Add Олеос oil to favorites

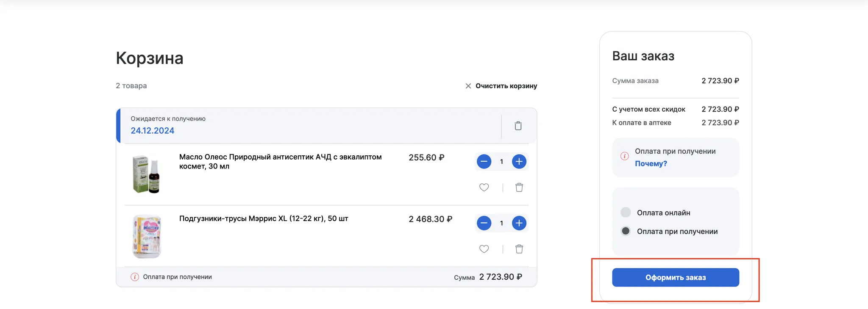(484, 187)
